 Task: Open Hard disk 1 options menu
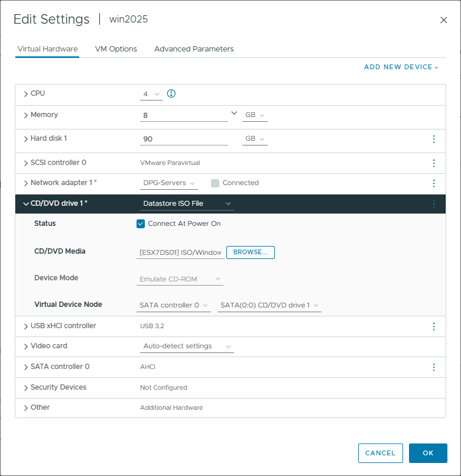[434, 139]
